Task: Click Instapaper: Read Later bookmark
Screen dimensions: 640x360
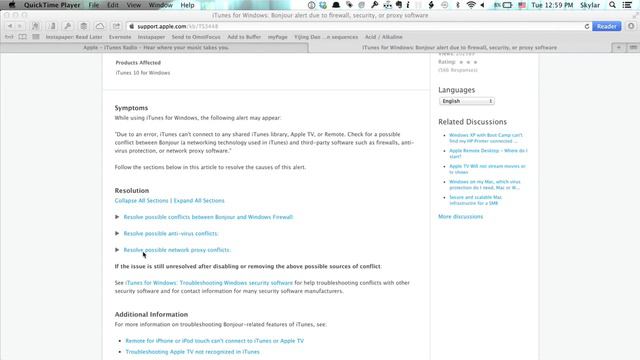Action: pyautogui.click(x=74, y=37)
